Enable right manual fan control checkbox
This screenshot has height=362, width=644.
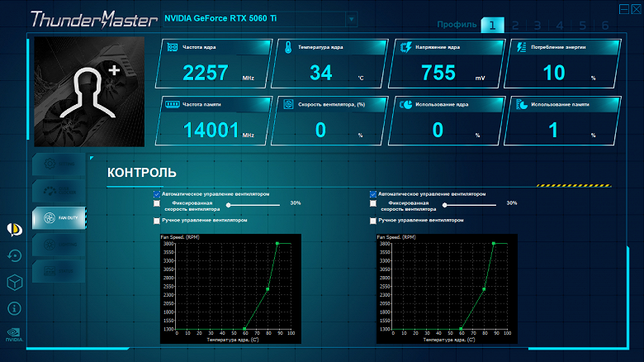373,221
